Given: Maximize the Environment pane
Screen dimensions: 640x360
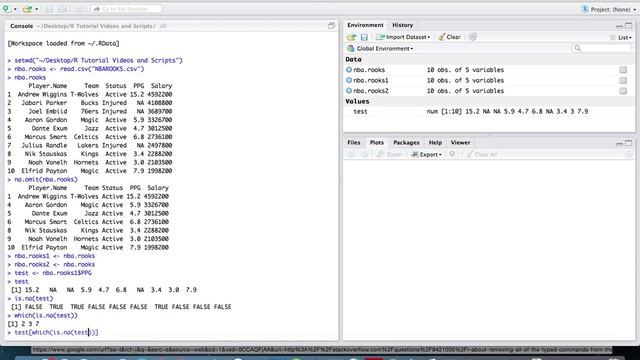Looking at the screenshot, I should (x=629, y=26).
